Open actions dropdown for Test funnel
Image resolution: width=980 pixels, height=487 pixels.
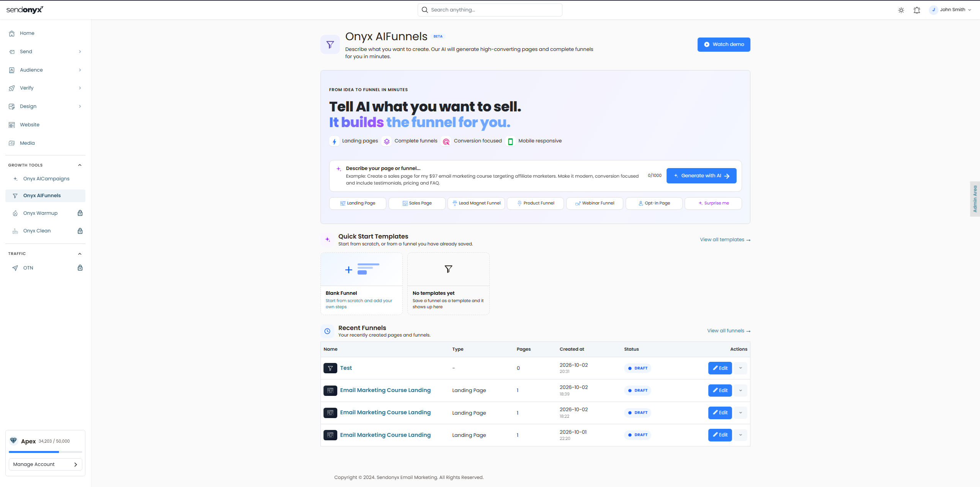tap(740, 368)
